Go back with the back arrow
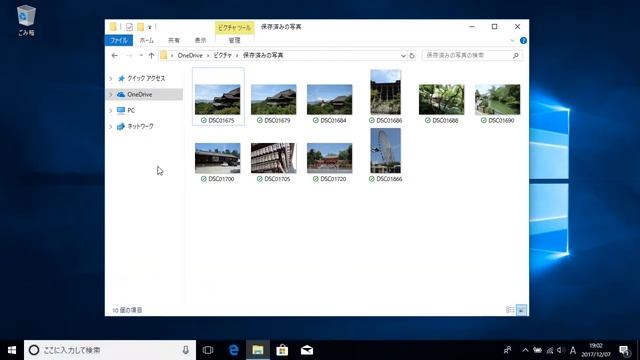 [x=115, y=56]
